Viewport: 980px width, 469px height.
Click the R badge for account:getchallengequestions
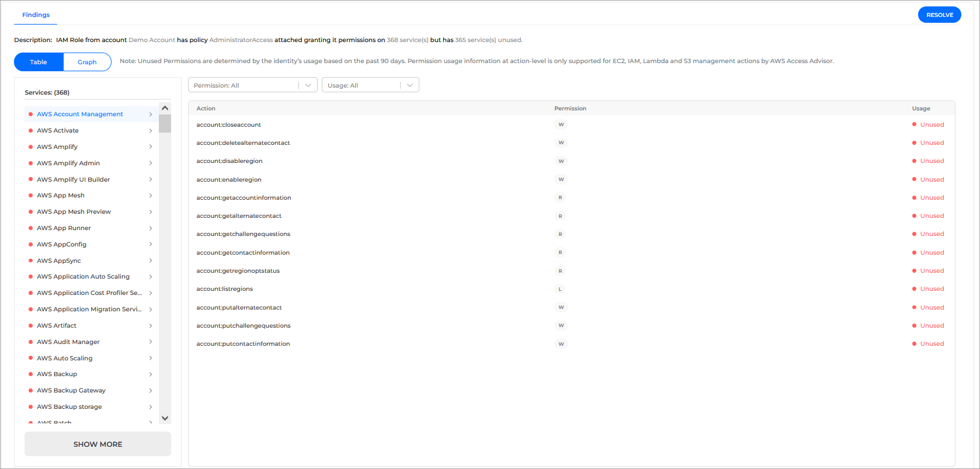pos(560,234)
